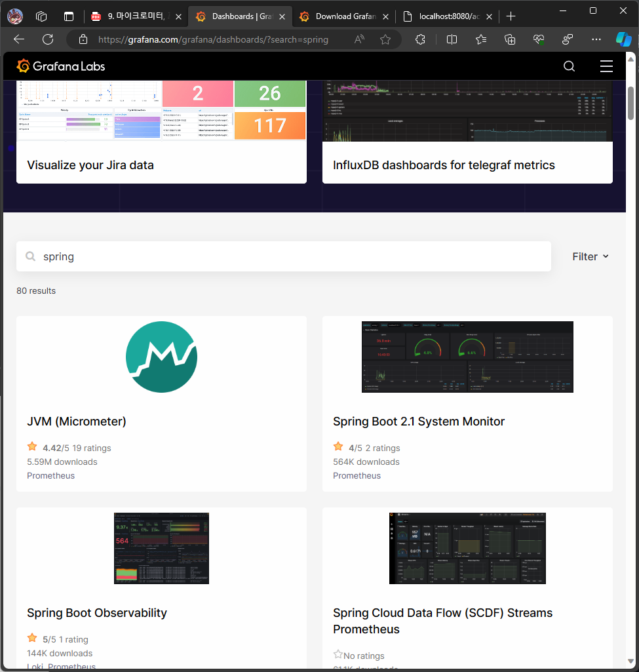Image resolution: width=639 pixels, height=672 pixels.
Task: Click the page vertical scrollbar thumb
Action: pos(630,104)
